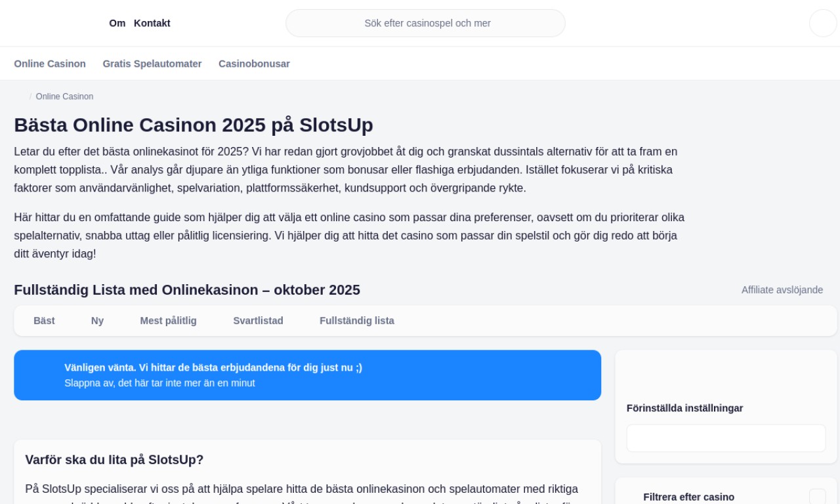Click the round button in the top-right header
The image size is (840, 504).
823,23
